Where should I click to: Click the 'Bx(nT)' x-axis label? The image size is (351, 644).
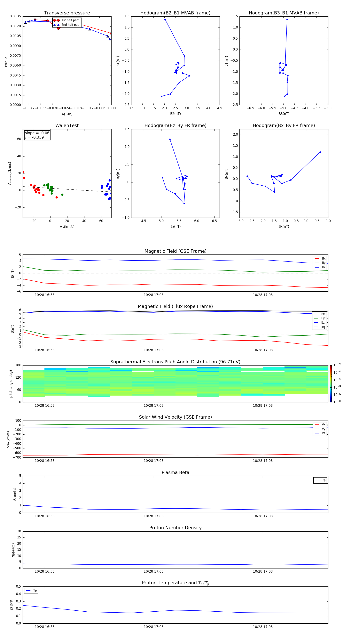pyautogui.click(x=284, y=227)
